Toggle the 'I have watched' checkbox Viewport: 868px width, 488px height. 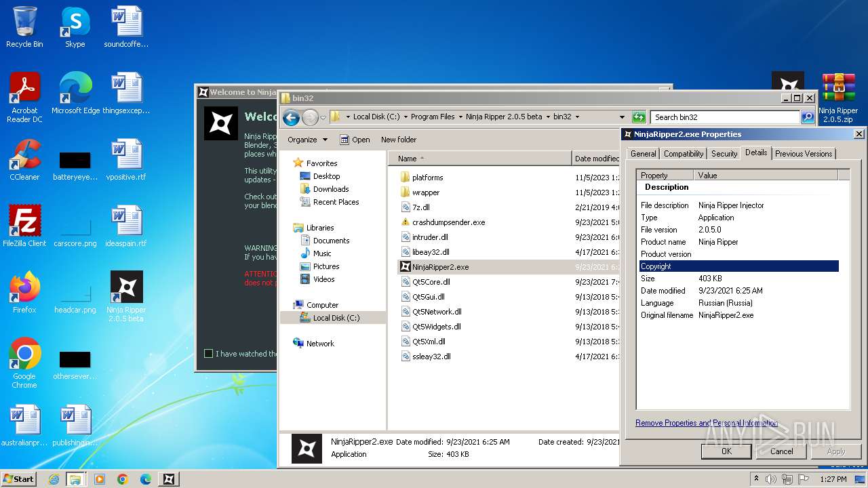tap(209, 353)
